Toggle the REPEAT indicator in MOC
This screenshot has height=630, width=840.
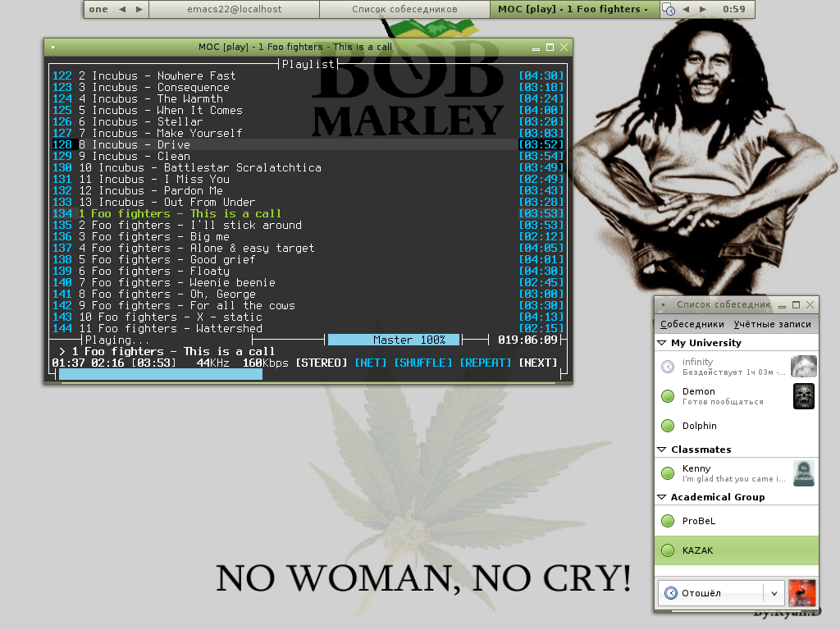pyautogui.click(x=486, y=363)
